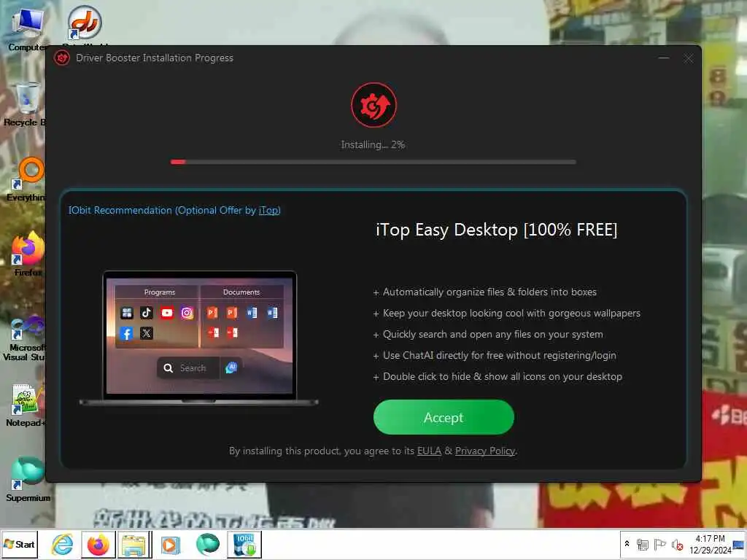Viewport: 747px width, 560px height.
Task: Click the large Driver Booster gear emblem
Action: pos(373,105)
